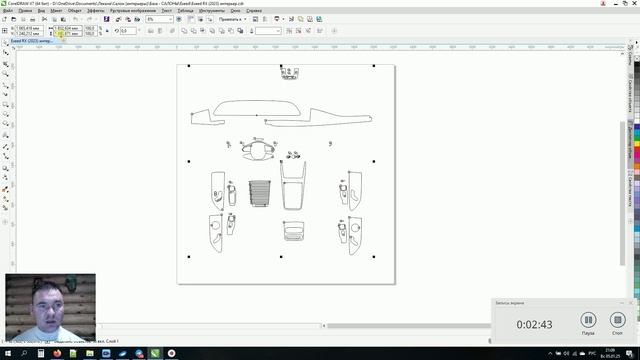Click Mirror horizontally icon in property bar
This screenshot has width=640, height=360.
tap(151, 31)
